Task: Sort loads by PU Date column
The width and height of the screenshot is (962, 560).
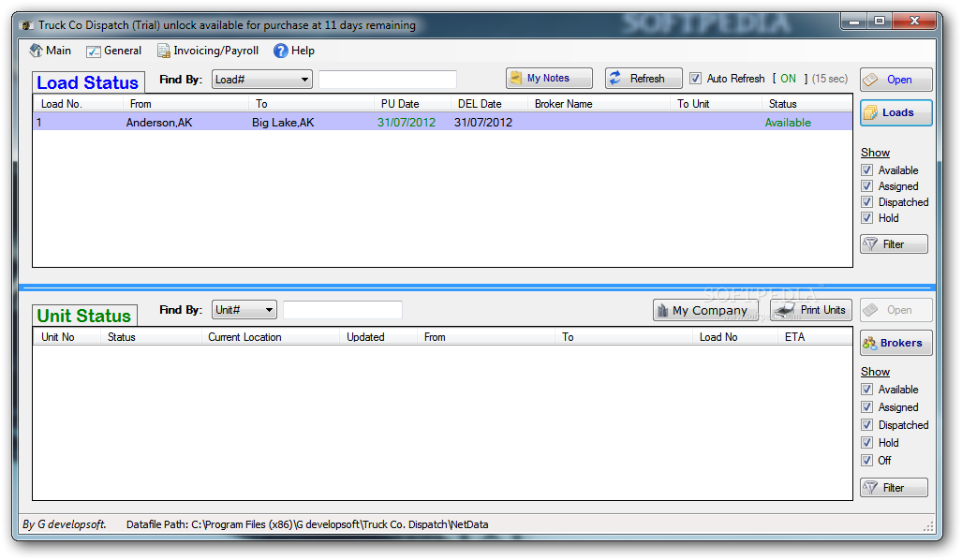Action: pos(412,104)
